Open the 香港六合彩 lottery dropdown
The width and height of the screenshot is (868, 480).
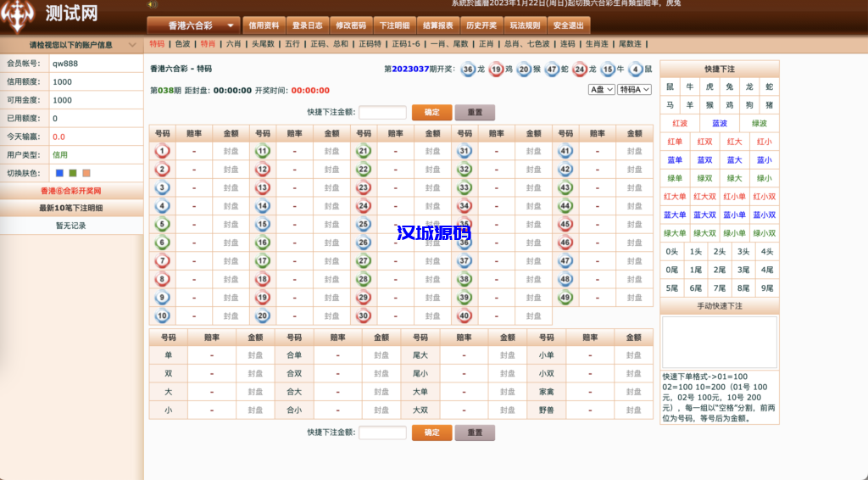coord(194,25)
